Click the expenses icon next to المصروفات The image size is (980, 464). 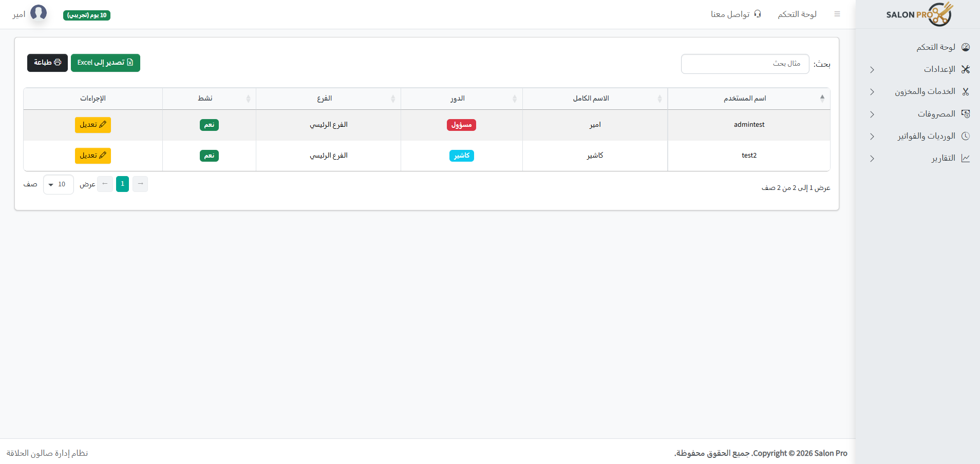click(x=966, y=113)
